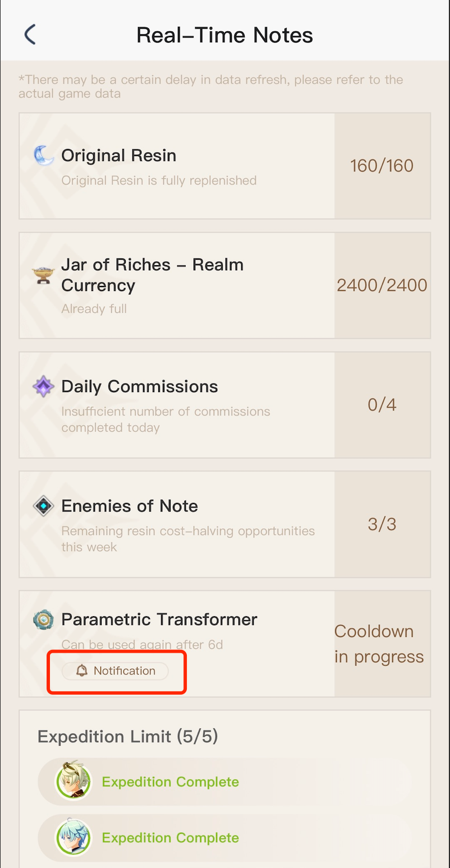Click the 2400/2400 realm currency value

pyautogui.click(x=382, y=285)
